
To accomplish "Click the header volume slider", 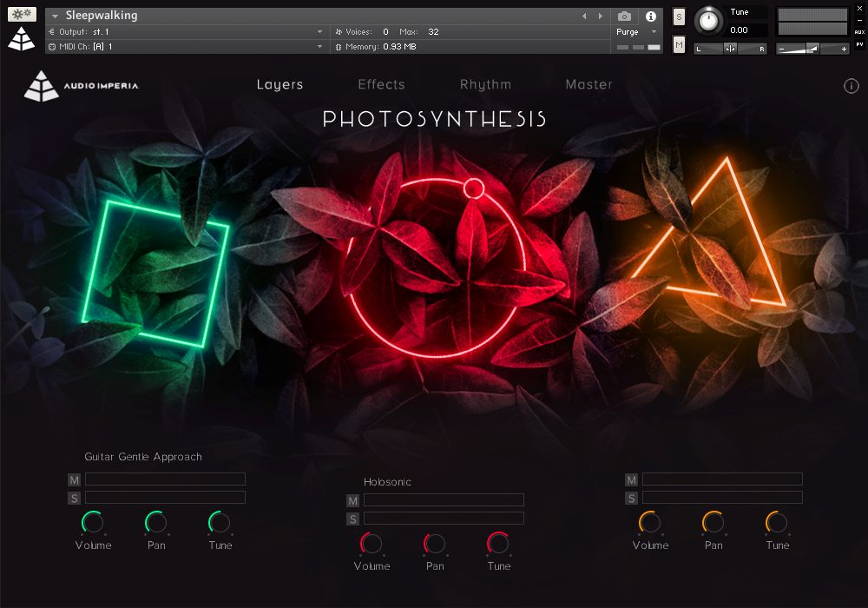I will tap(812, 49).
